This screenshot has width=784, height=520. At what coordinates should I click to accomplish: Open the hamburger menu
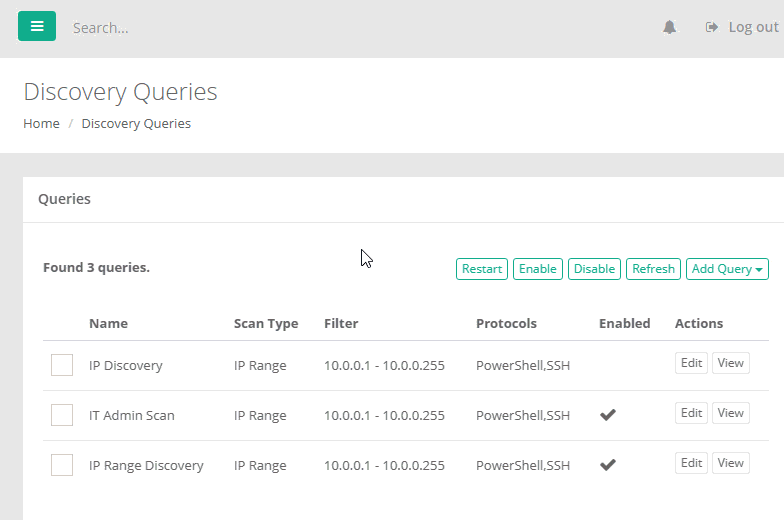tap(37, 27)
